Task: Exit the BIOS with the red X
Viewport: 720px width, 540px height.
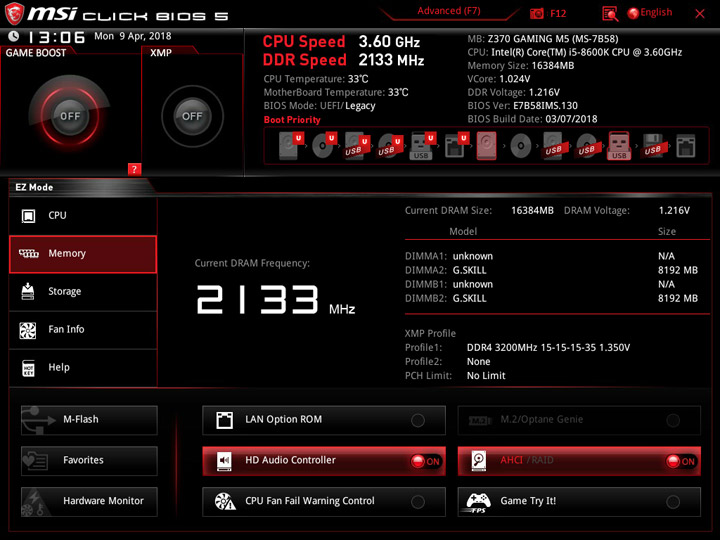Action: pos(700,13)
